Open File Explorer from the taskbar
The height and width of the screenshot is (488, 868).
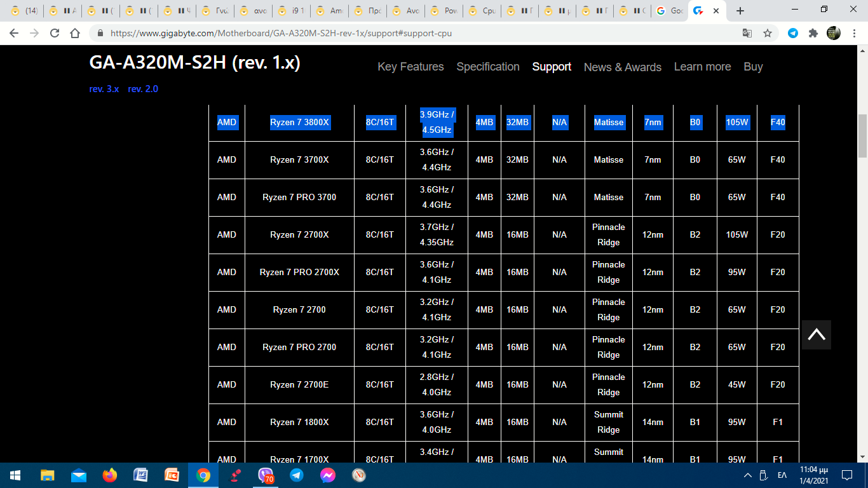click(x=48, y=475)
